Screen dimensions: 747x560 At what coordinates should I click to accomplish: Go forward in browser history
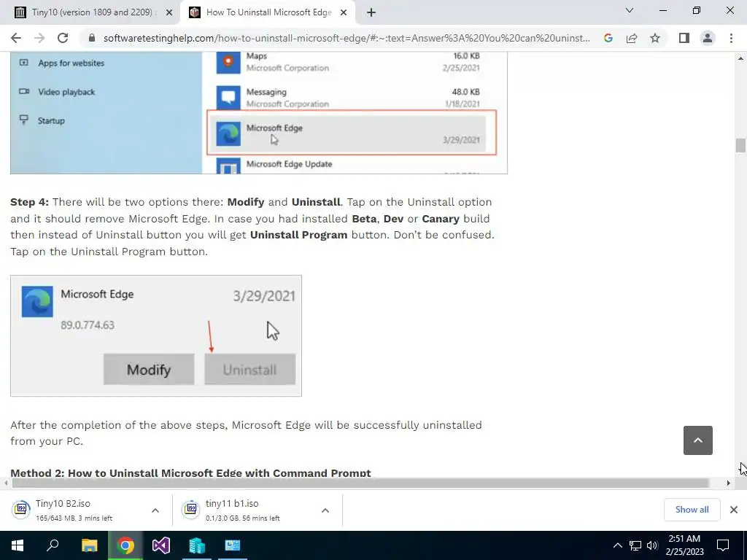[39, 38]
